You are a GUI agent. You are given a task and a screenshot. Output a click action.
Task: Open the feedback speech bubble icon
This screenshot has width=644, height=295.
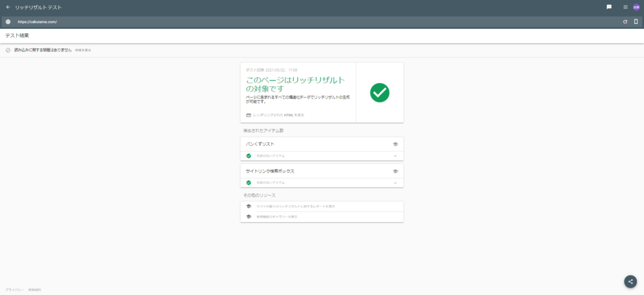[x=609, y=7]
